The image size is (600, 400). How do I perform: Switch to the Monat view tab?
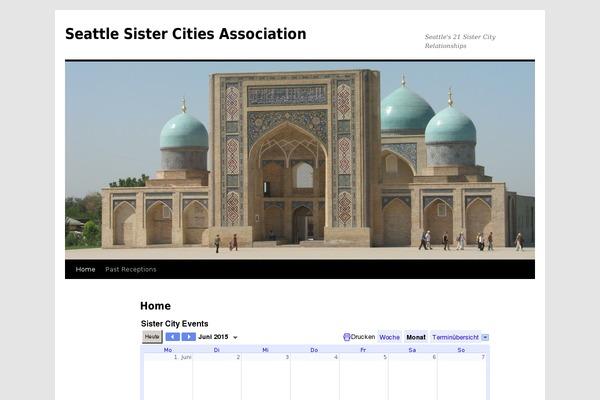coord(416,337)
